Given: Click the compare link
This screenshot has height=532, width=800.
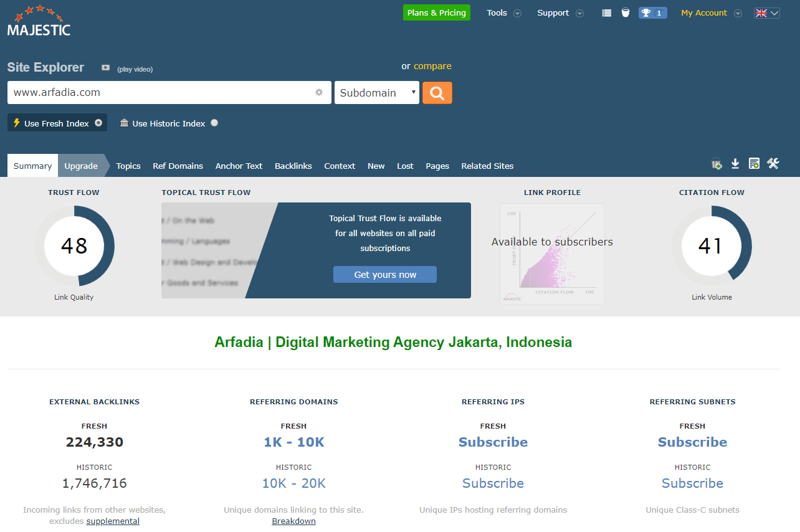Looking at the screenshot, I should point(432,66).
